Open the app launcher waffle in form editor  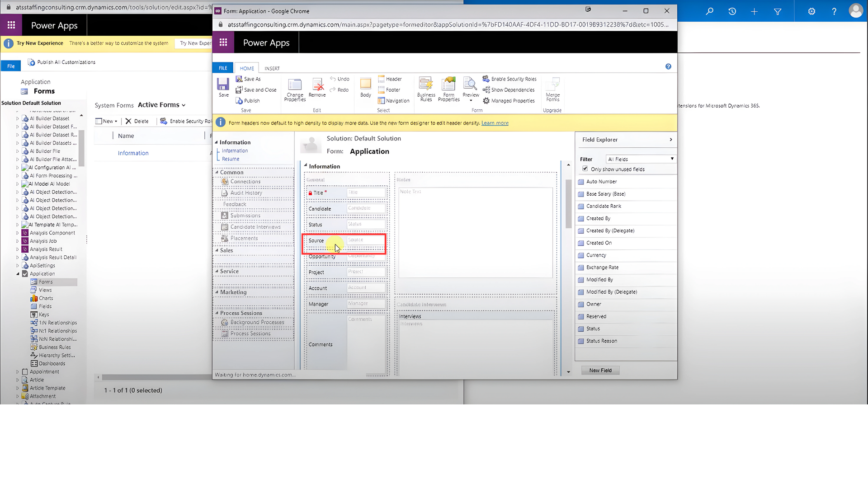(x=223, y=42)
